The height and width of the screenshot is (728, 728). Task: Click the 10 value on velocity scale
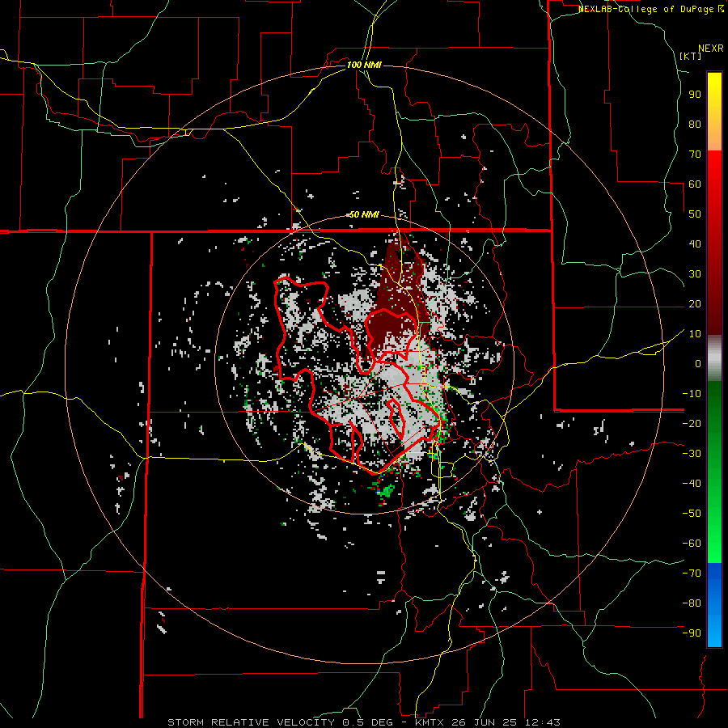[x=695, y=334]
